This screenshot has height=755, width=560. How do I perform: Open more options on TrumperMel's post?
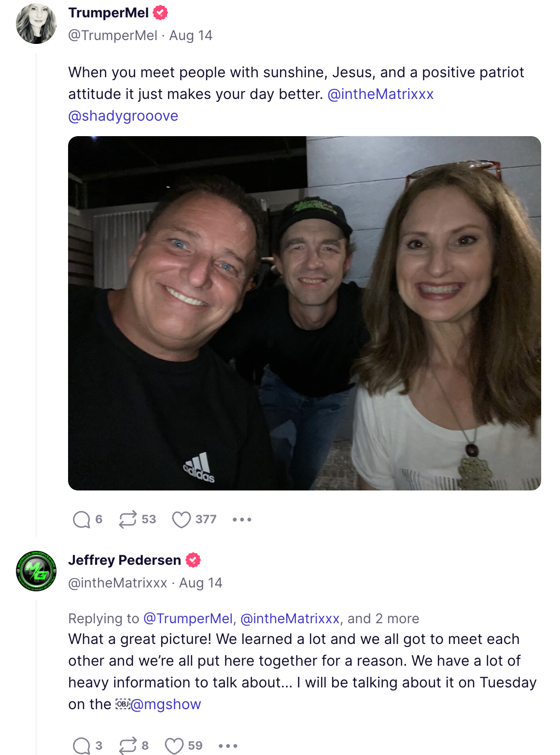click(242, 519)
